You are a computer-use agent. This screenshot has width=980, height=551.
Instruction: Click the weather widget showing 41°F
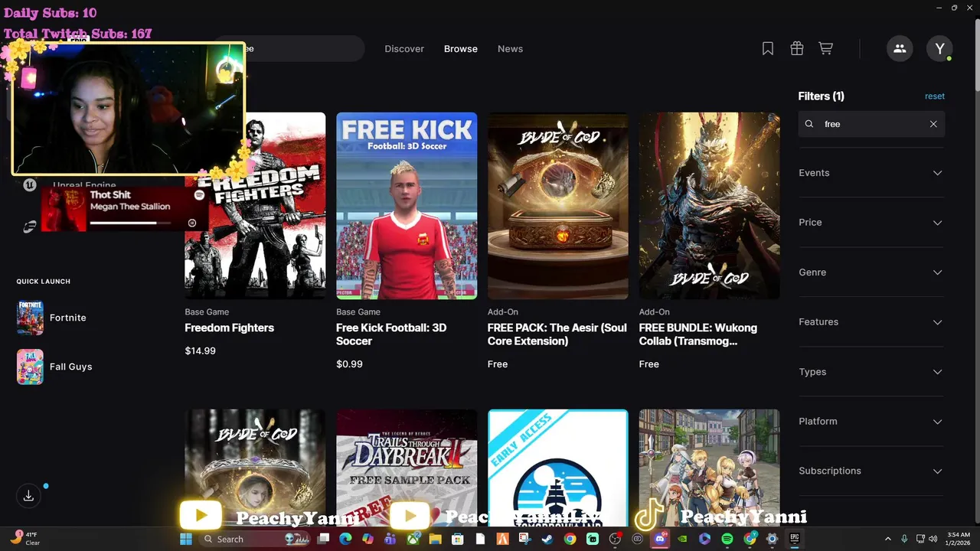[24, 539]
